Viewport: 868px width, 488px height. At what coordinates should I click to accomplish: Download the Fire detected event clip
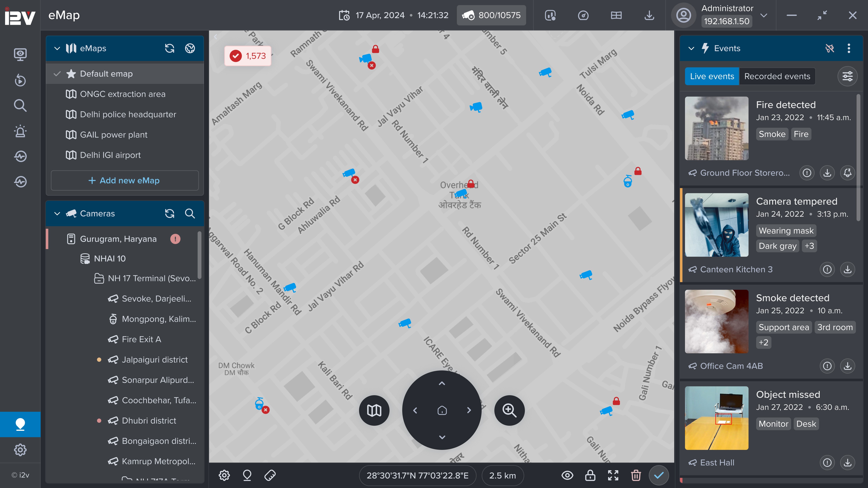pos(827,173)
